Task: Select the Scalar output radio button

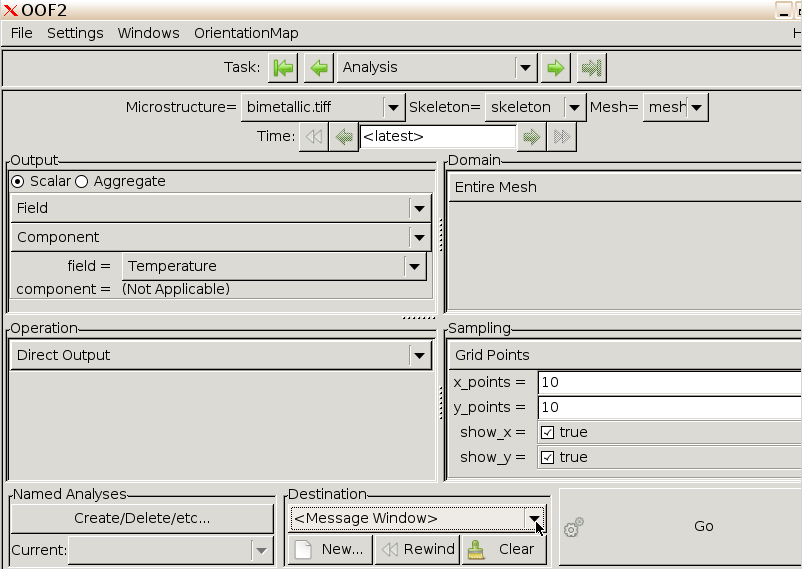Action: 18,182
